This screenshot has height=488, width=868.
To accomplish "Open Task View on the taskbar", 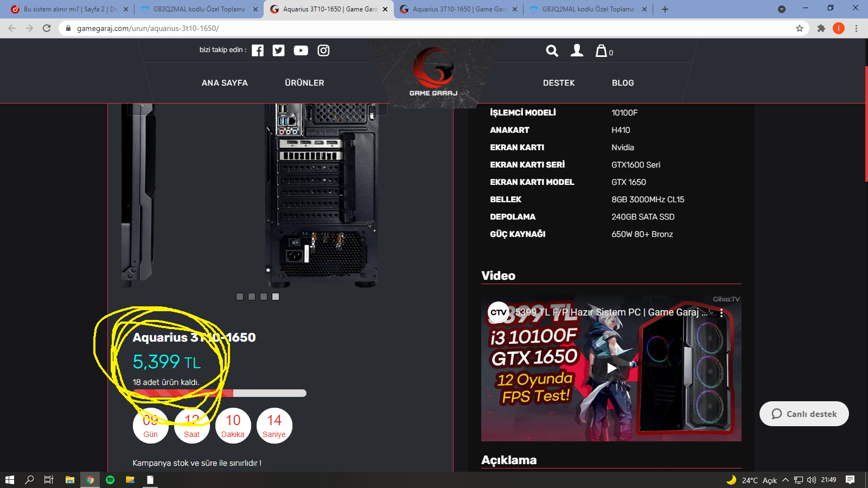I will [x=49, y=480].
